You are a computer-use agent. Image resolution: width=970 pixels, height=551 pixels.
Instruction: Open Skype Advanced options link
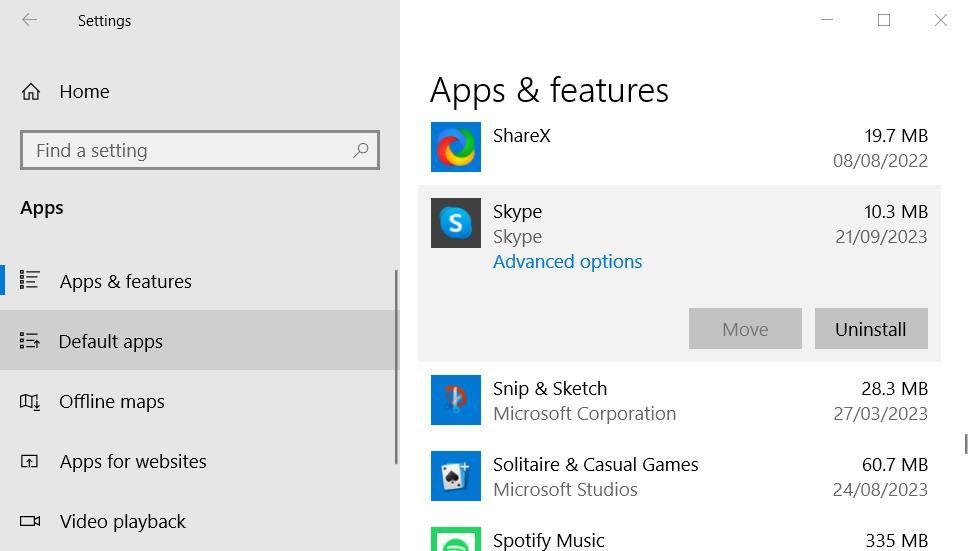coord(567,262)
